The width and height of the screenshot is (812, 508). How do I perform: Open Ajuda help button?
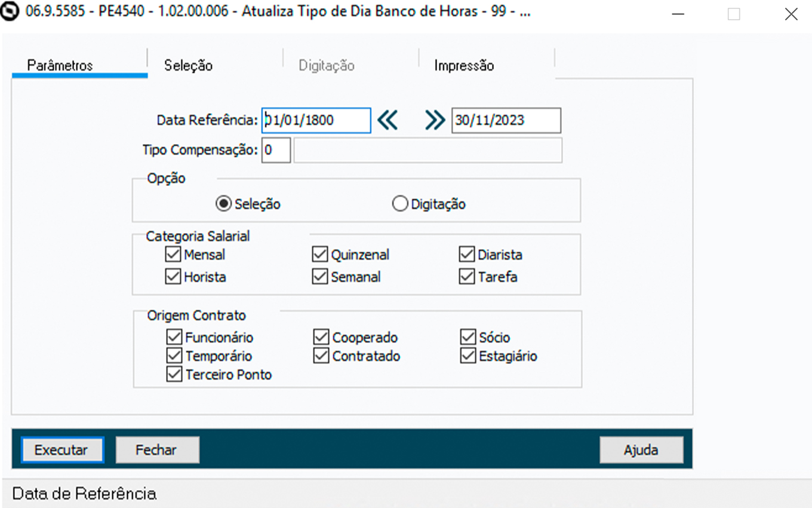click(x=641, y=450)
